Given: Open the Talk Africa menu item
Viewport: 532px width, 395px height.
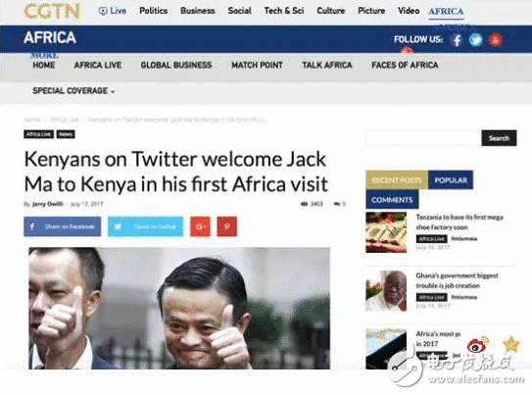Looking at the screenshot, I should tap(327, 65).
